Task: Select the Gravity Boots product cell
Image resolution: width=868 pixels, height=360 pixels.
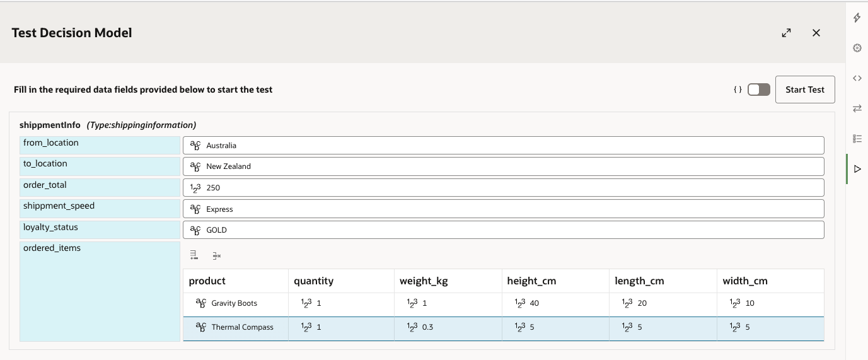Action: point(236,303)
